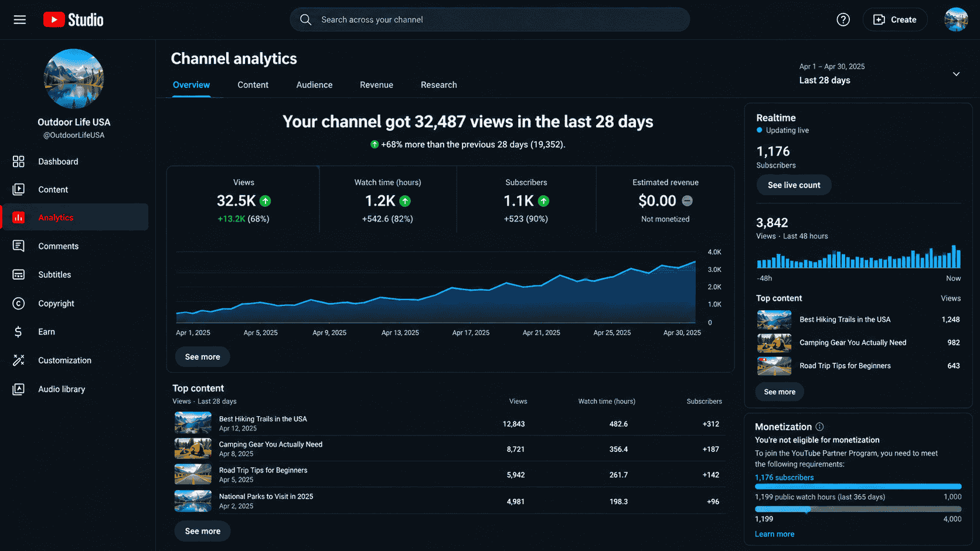Click the Create button
The image size is (980, 551).
pyautogui.click(x=895, y=20)
